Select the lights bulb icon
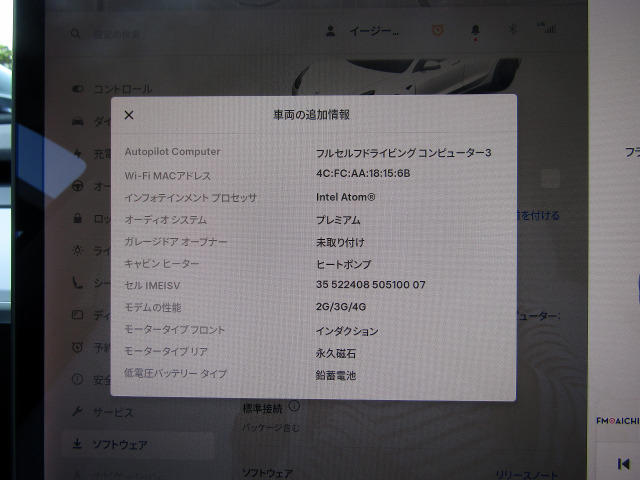 [x=78, y=250]
